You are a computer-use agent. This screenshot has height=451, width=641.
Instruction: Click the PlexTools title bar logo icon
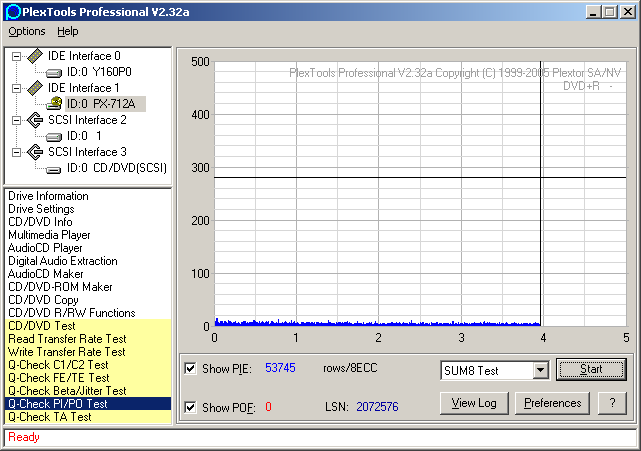coord(13,11)
